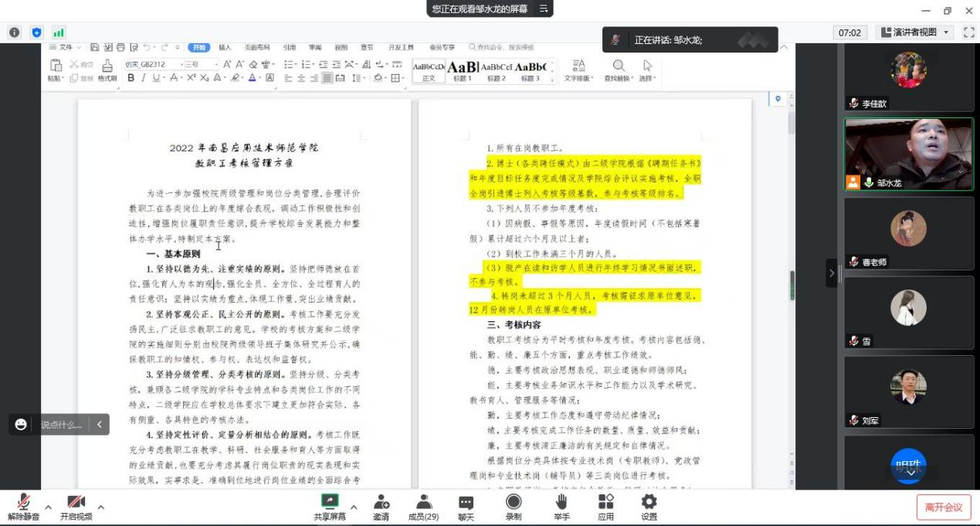Toggle full screen mode icon

pyautogui.click(x=969, y=32)
